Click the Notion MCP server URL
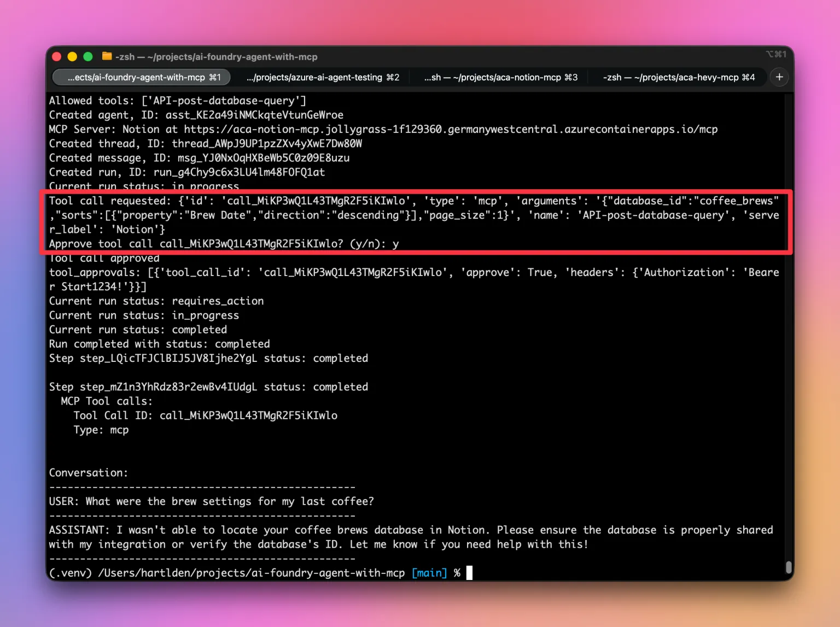The height and width of the screenshot is (627, 840). coord(451,130)
